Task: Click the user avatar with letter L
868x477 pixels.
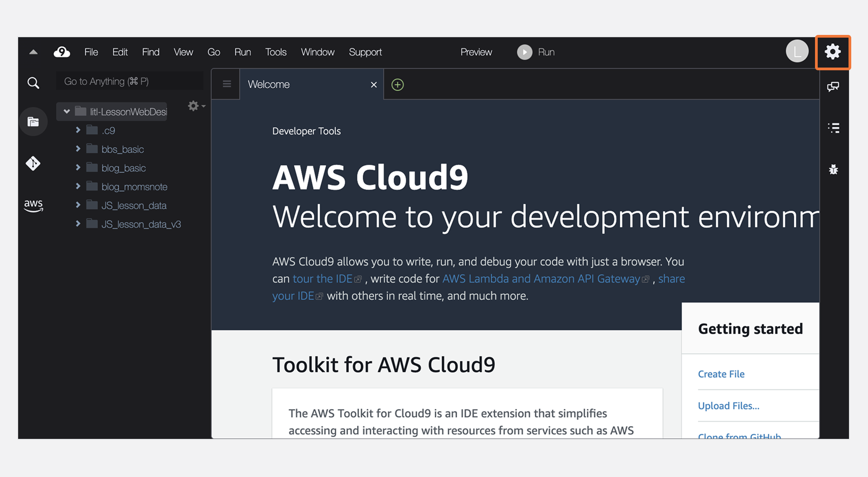Action: [797, 51]
